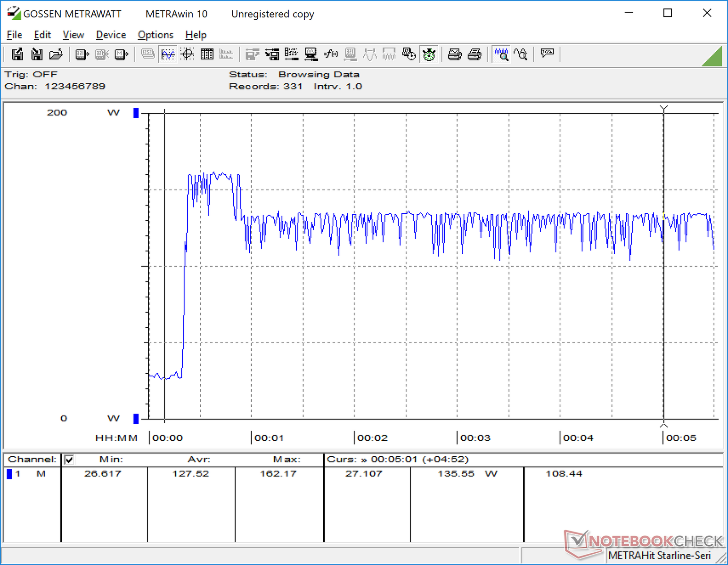This screenshot has width=728, height=565.
Task: Open the f(x) math function tool
Action: [331, 55]
